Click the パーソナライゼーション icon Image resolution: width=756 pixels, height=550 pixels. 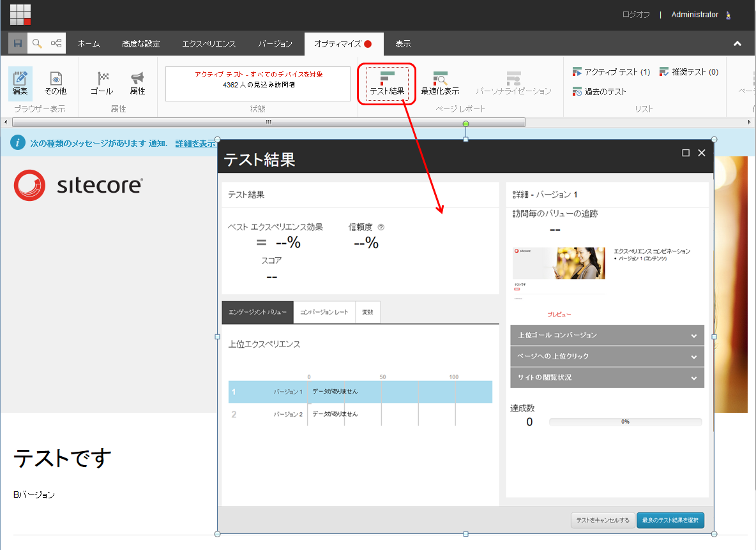513,84
